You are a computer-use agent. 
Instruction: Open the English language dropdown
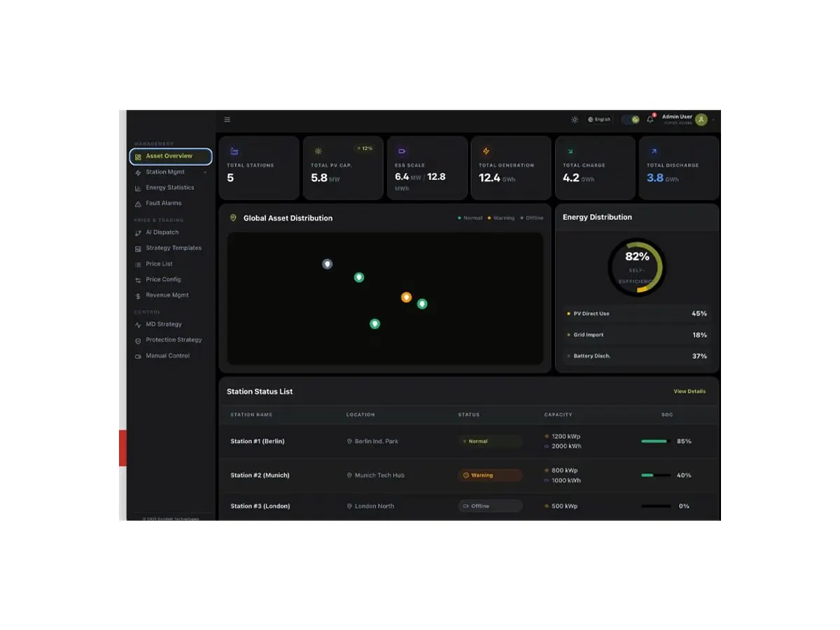tap(599, 120)
